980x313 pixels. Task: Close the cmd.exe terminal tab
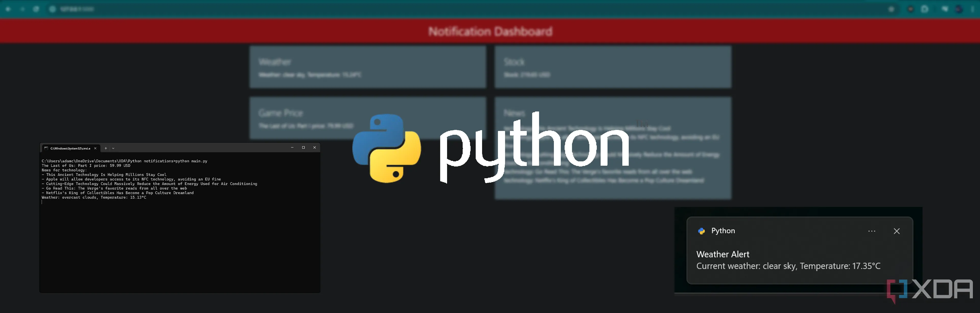(95, 148)
